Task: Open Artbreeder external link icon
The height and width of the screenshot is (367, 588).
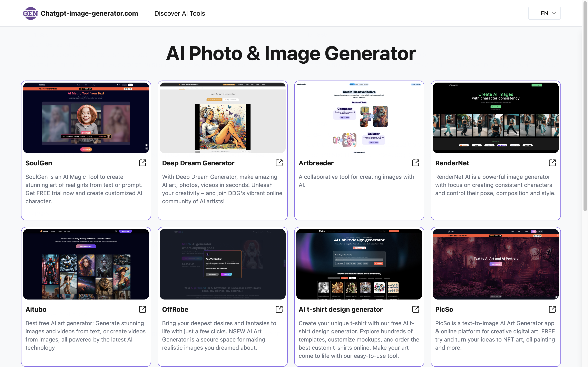Action: (x=415, y=163)
